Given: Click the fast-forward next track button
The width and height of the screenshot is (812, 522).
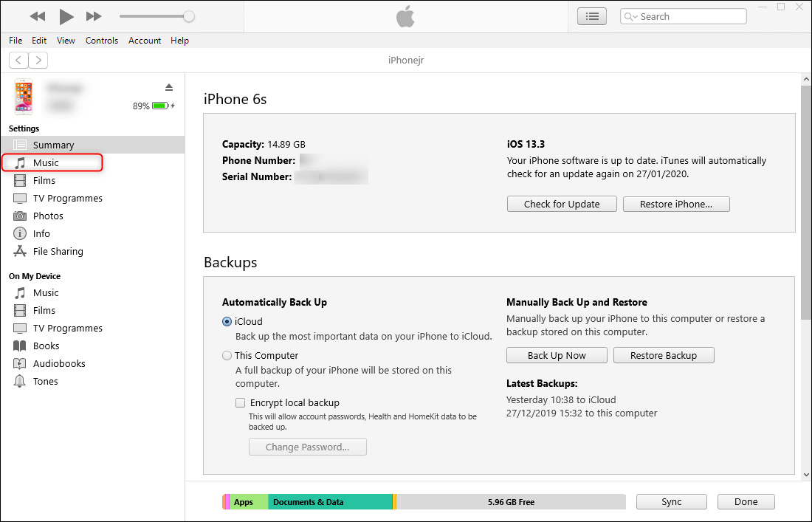Looking at the screenshot, I should tap(94, 16).
